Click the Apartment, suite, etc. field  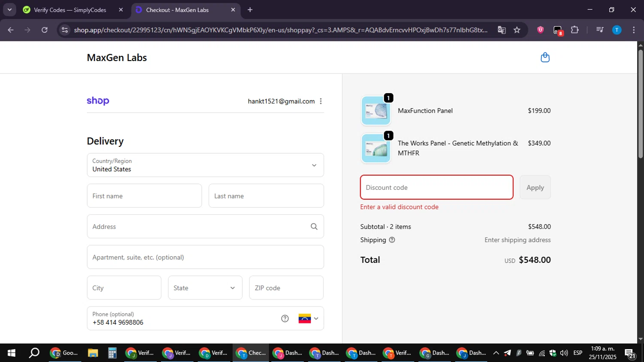click(205, 257)
